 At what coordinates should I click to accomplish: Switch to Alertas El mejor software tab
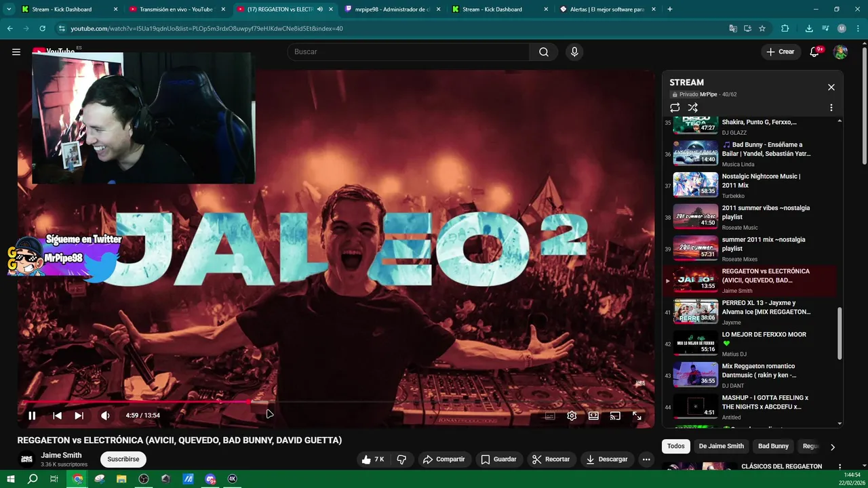pyautogui.click(x=607, y=9)
